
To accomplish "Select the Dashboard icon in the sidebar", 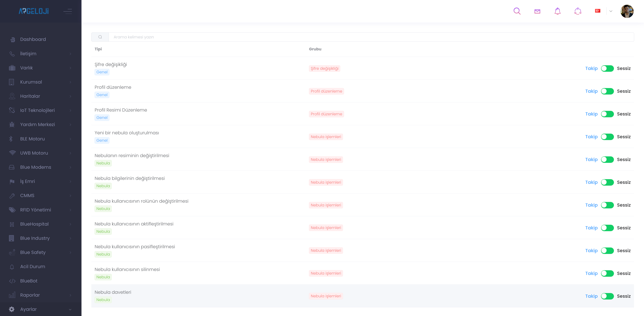I will click(x=12, y=39).
